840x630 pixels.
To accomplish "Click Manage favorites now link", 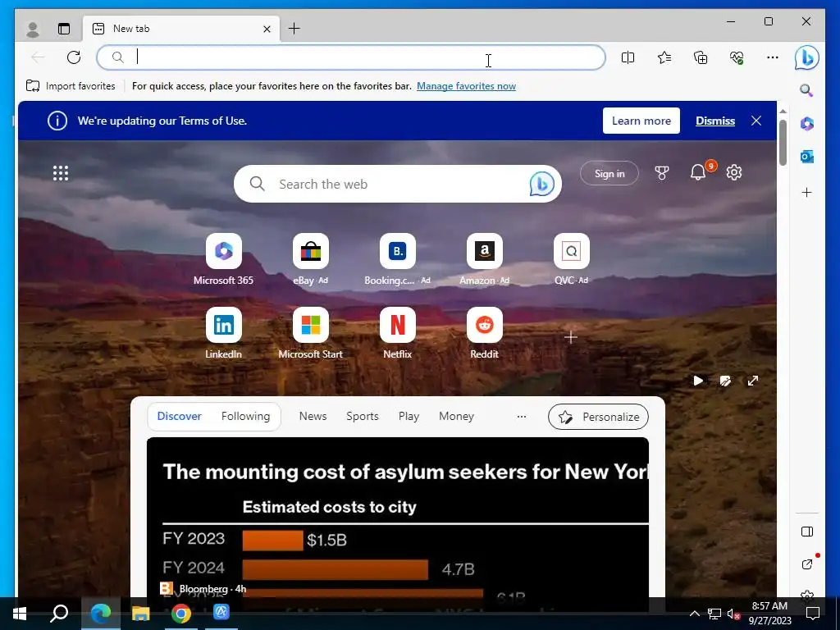I will (466, 85).
